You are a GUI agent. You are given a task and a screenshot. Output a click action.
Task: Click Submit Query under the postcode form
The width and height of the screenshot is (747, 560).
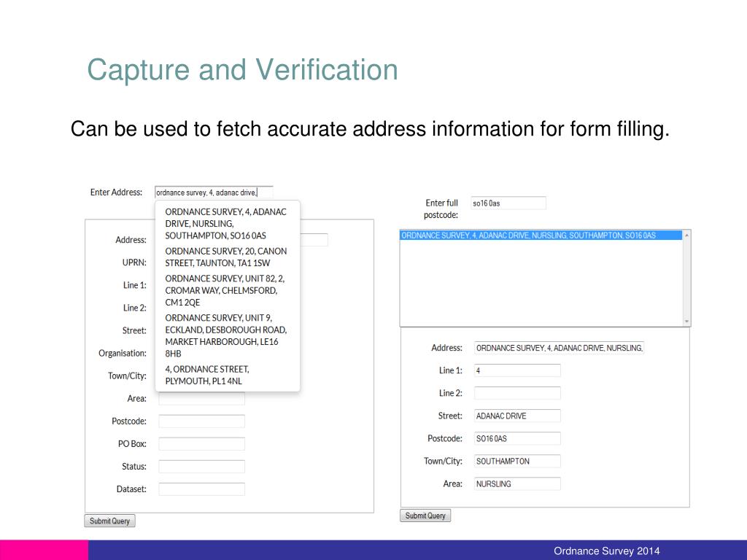tap(425, 516)
